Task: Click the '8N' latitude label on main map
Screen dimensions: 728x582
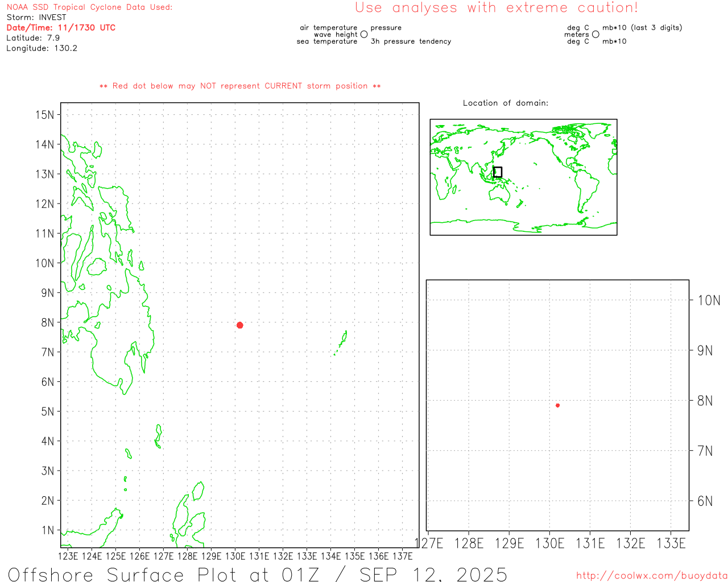Action: point(47,322)
